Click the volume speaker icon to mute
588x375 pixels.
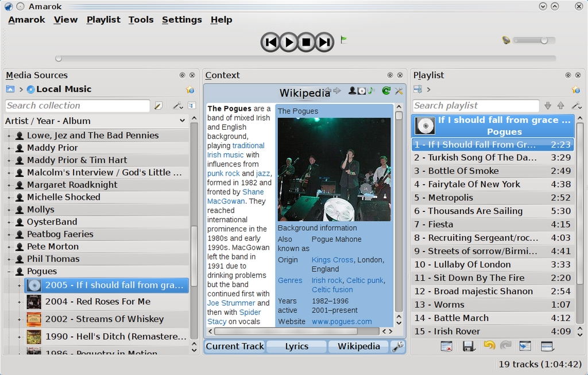pos(506,40)
